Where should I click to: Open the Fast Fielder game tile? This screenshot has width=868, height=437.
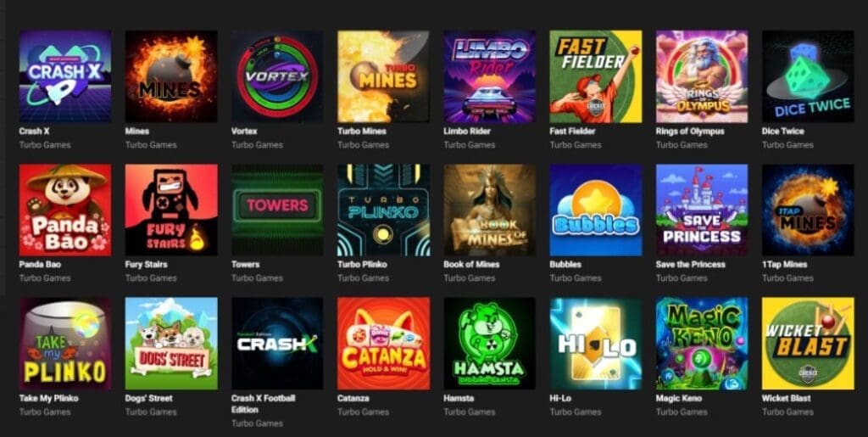pos(596,76)
